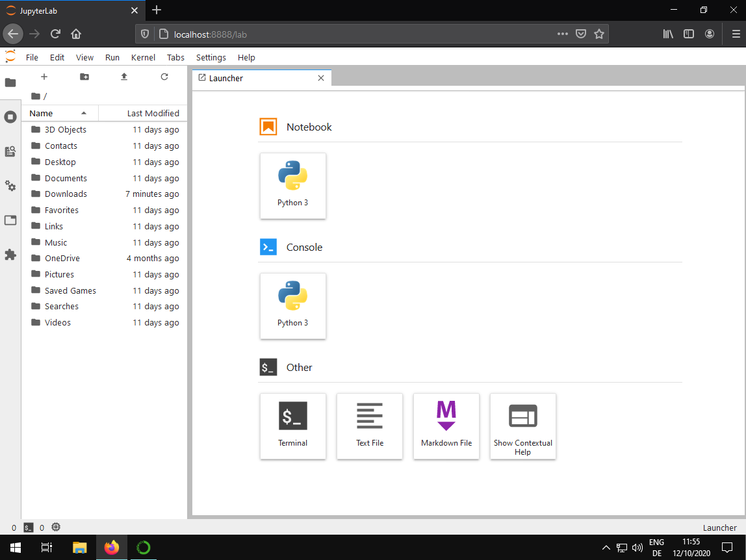Click the Upload Files icon
Image resolution: width=746 pixels, height=560 pixels.
tap(124, 77)
